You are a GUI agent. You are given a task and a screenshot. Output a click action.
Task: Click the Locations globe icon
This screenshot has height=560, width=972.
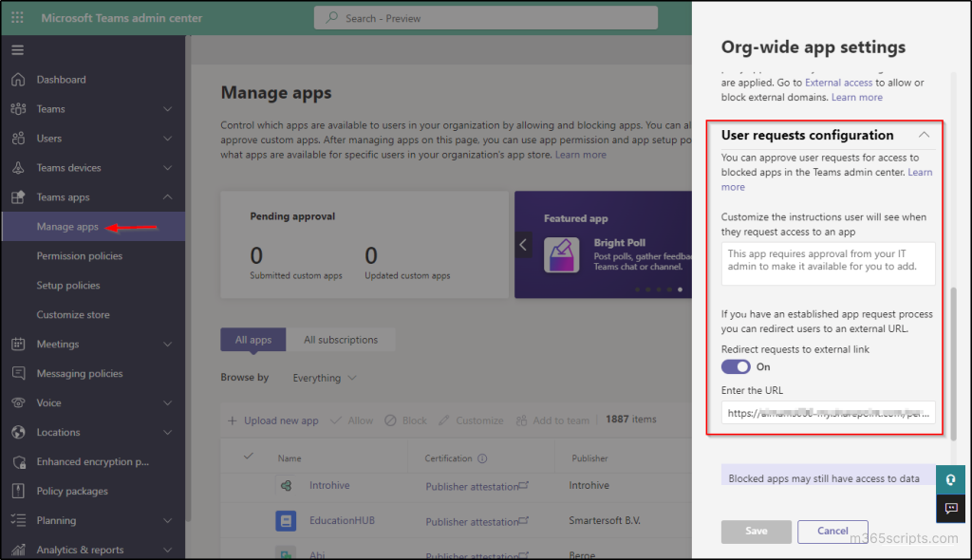point(18,432)
